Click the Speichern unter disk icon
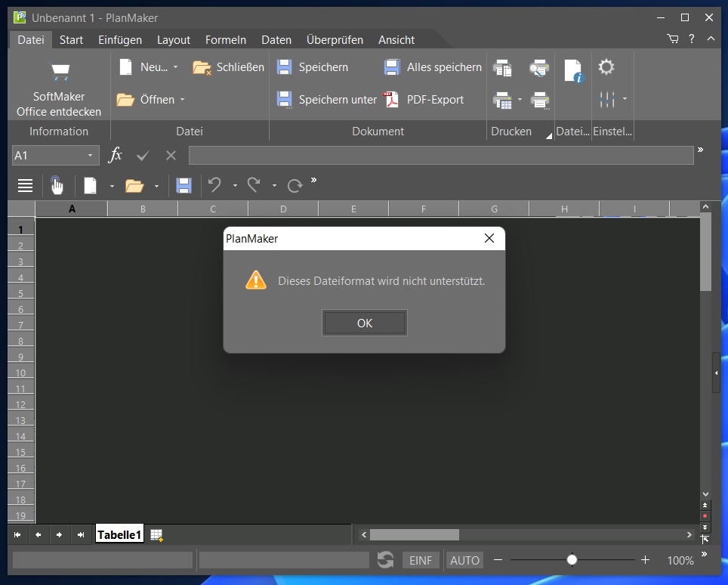 (284, 100)
